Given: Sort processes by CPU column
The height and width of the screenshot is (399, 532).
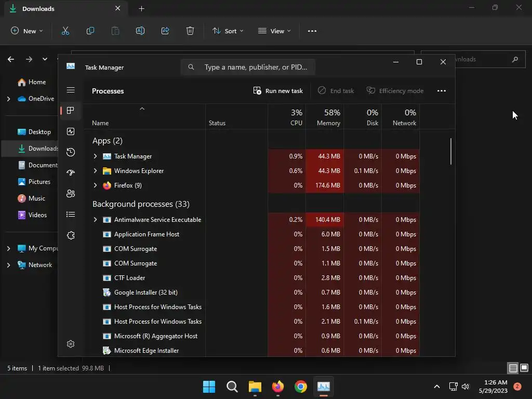Looking at the screenshot, I should click(287, 117).
